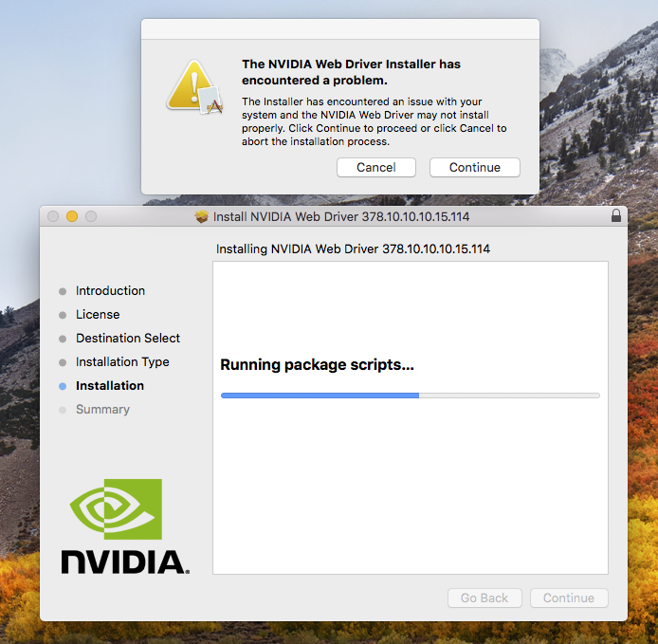
Task: Click the gray bullet beside Introduction
Action: pos(63,291)
